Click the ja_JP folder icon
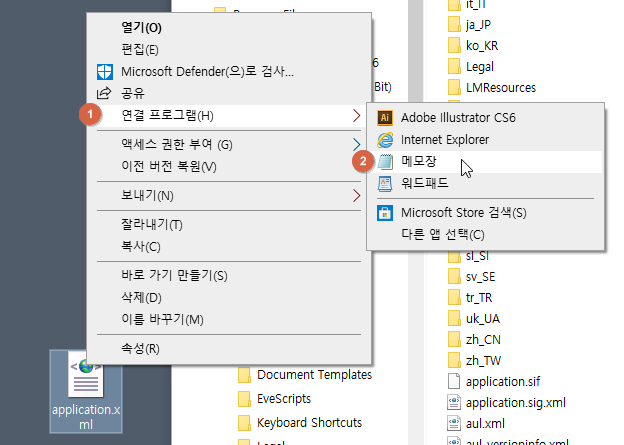624x445 pixels. [454, 25]
